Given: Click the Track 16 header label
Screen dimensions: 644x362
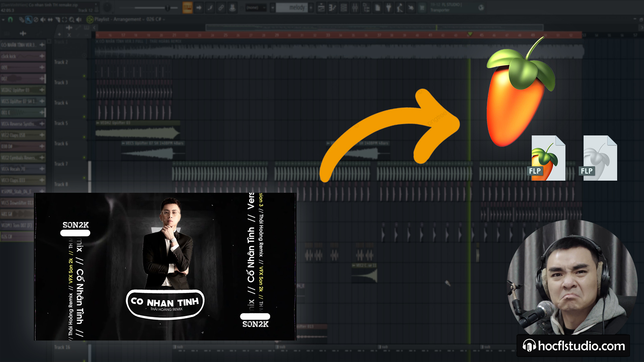Looking at the screenshot, I should 62,347.
